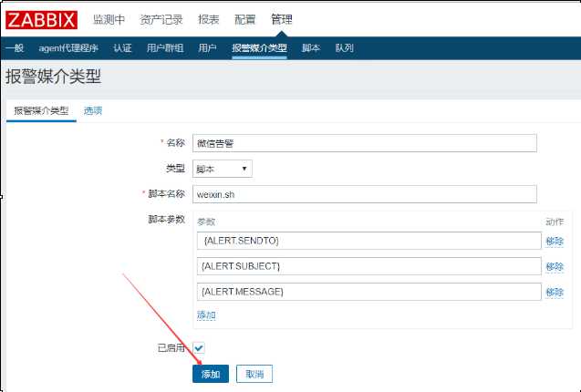The width and height of the screenshot is (581, 392).
Task: Go to the 队列 submenu
Action: 344,47
